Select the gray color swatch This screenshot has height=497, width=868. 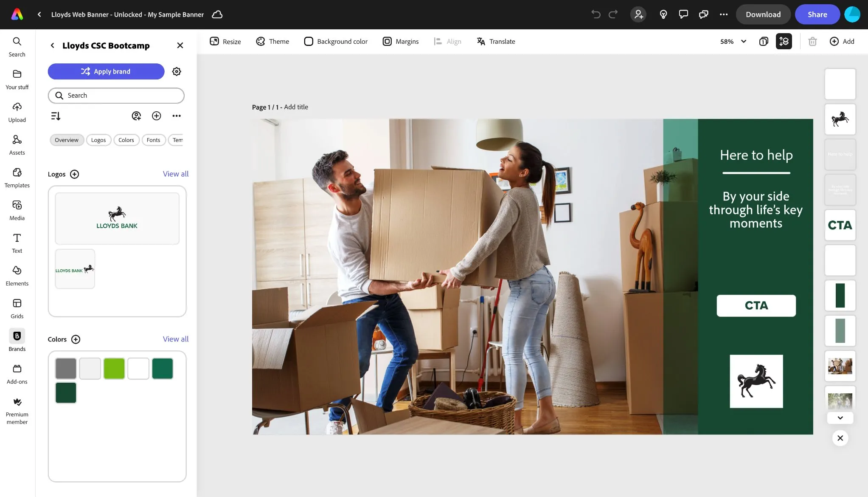pyautogui.click(x=66, y=368)
